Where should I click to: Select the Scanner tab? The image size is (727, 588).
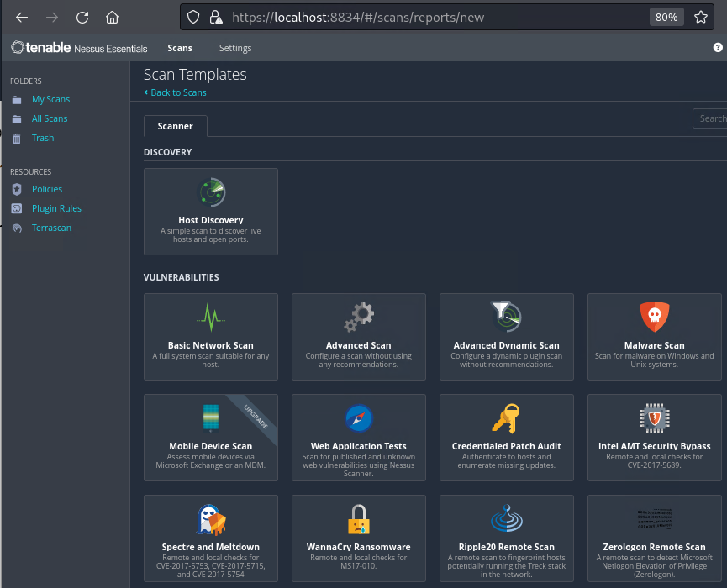point(175,126)
